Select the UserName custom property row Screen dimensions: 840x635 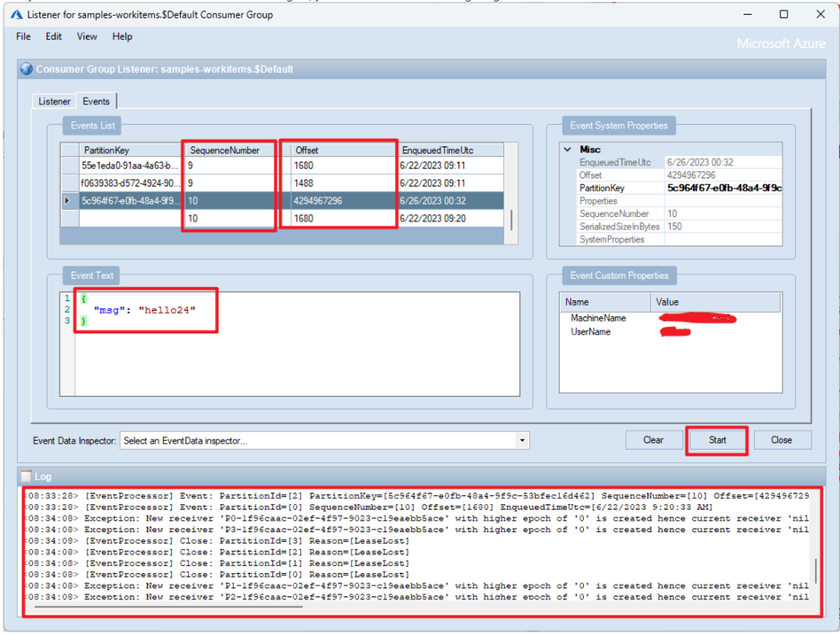click(x=670, y=332)
